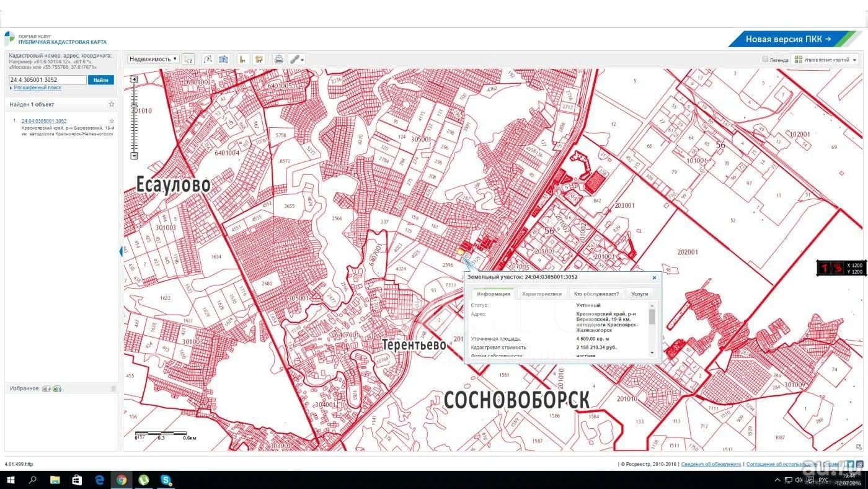868x489 pixels.
Task: Close the land parcel info popup
Action: 654,277
